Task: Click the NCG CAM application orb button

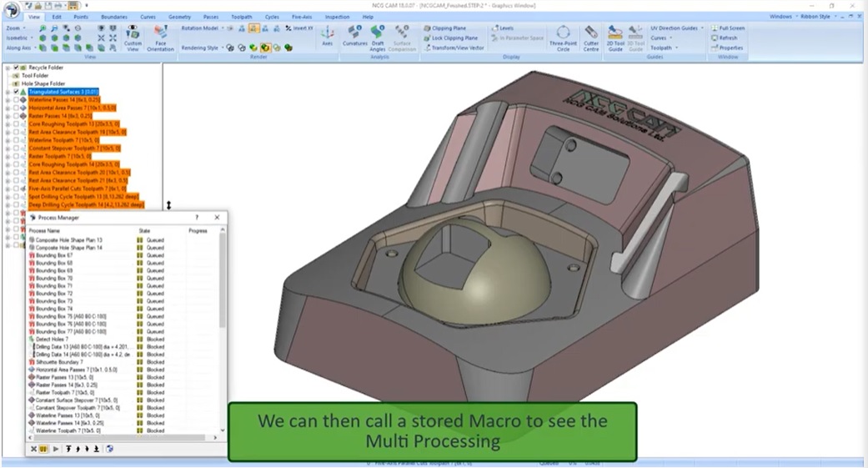Action: (x=11, y=10)
